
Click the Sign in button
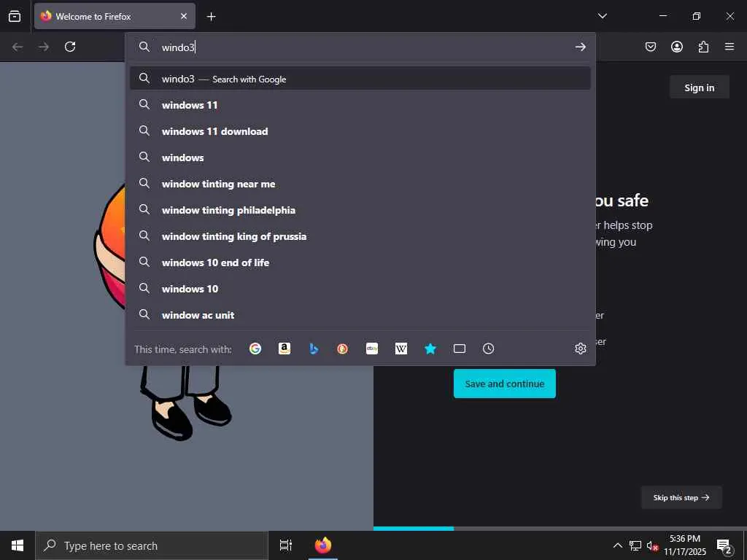click(700, 87)
